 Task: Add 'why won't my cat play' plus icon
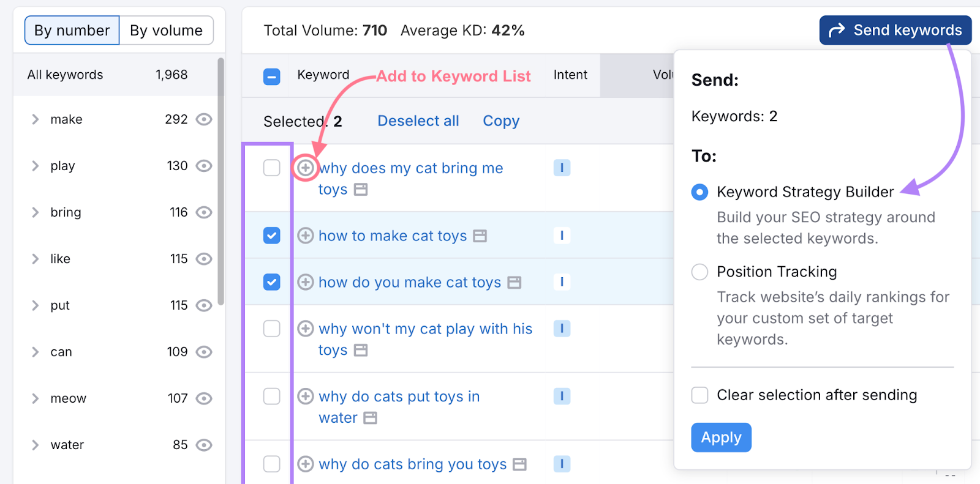click(x=306, y=329)
